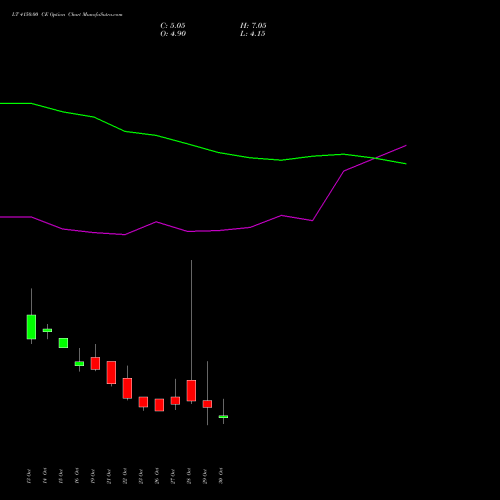Select the 19 Oct date label

93,476
